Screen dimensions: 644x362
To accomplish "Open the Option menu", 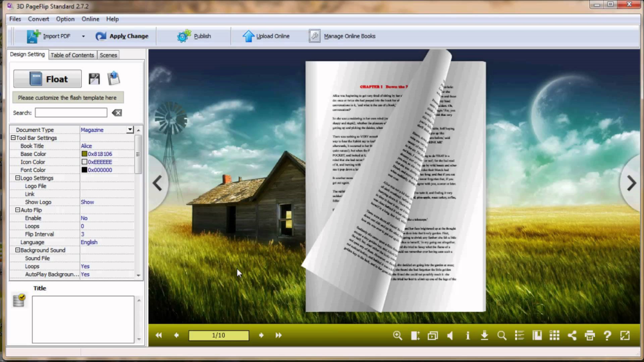I will point(65,19).
